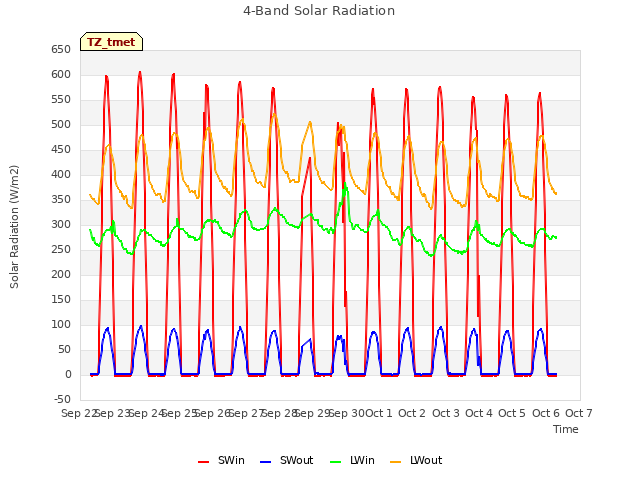Click the TZ_tmet annotation label

tap(111, 42)
